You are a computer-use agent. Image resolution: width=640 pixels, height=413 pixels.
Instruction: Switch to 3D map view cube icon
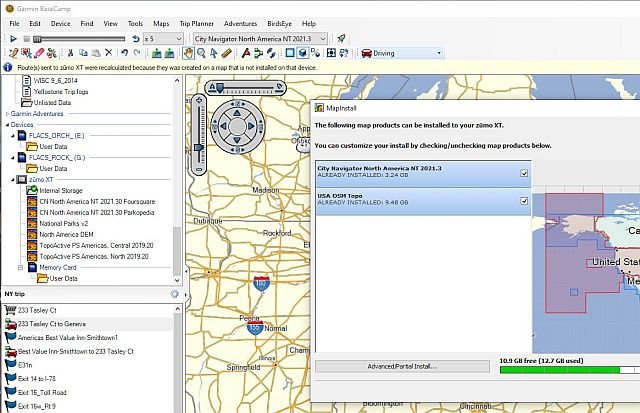(x=302, y=53)
